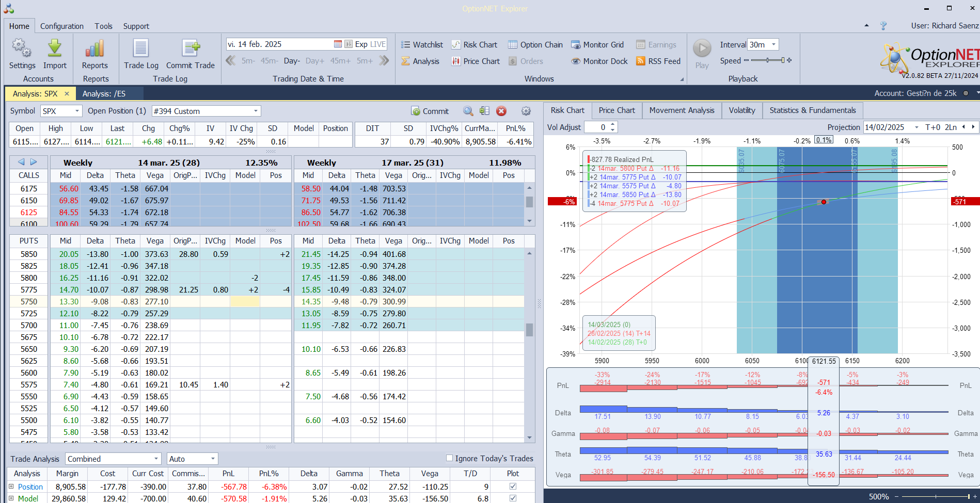This screenshot has height=503, width=980.
Task: Adjust the playback Speed slider
Action: coord(768,60)
